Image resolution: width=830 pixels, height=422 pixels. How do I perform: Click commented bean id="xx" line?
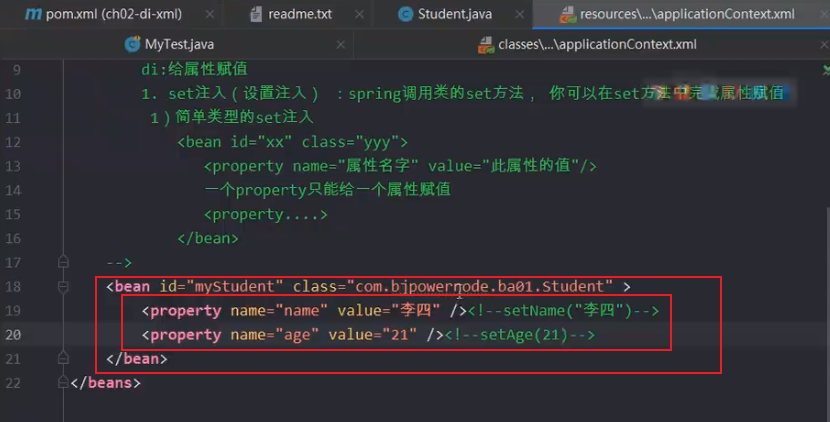pos(293,142)
